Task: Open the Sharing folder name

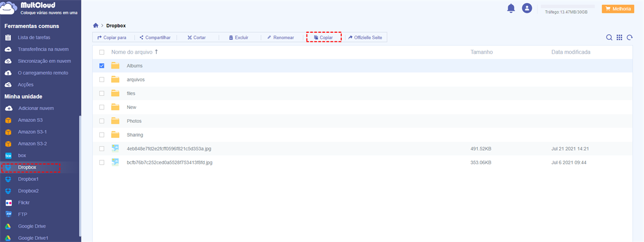Action: 135,135
